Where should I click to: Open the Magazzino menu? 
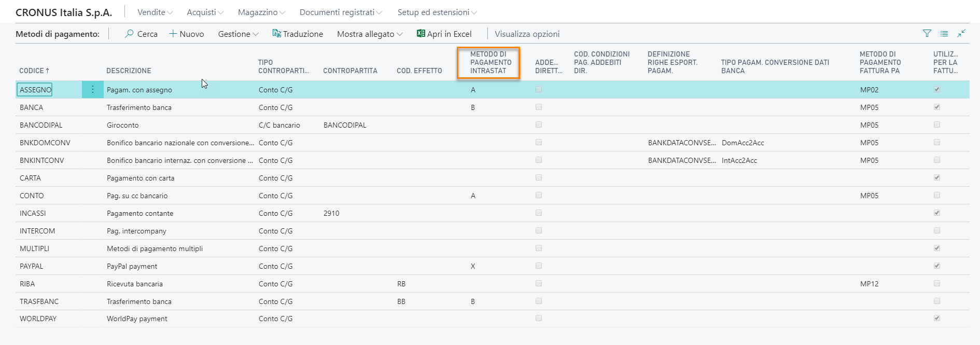click(261, 12)
